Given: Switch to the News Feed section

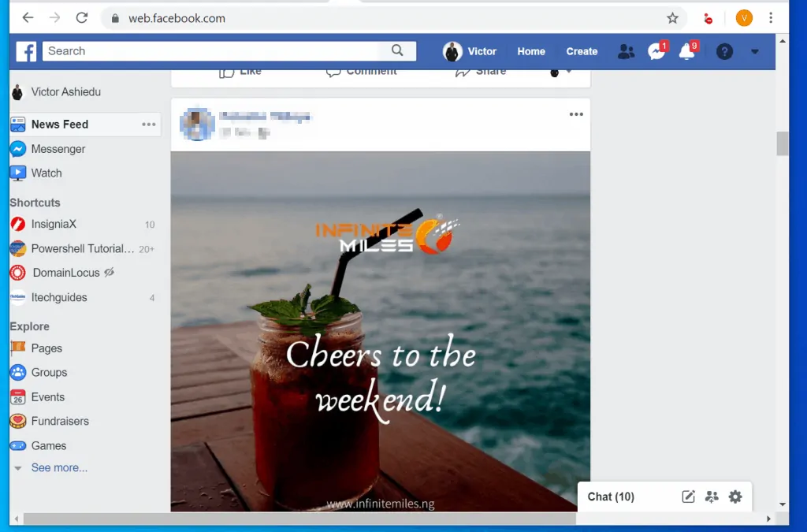Looking at the screenshot, I should point(59,124).
